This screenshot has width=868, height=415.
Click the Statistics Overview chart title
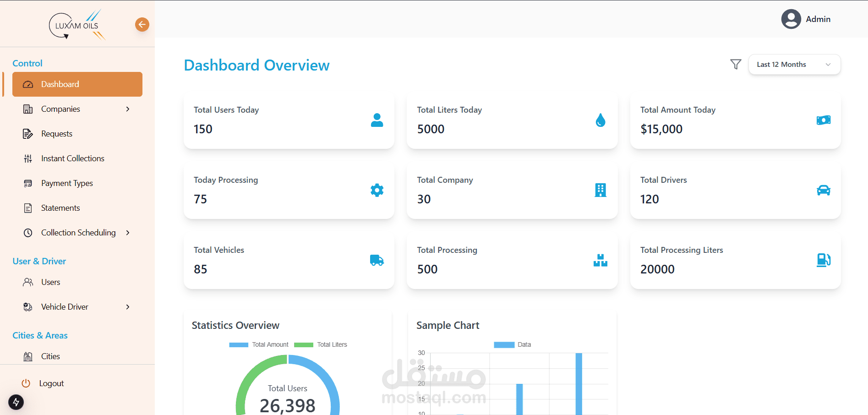(x=235, y=325)
